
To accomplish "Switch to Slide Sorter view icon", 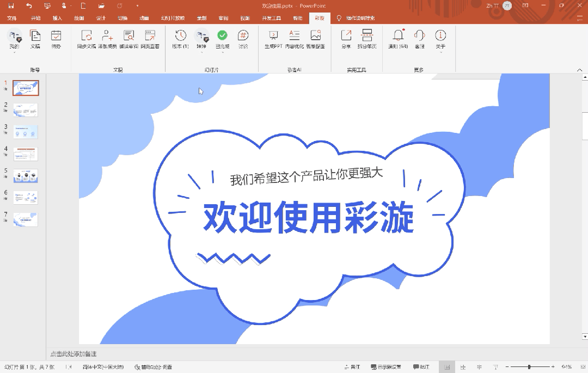I will 463,367.
